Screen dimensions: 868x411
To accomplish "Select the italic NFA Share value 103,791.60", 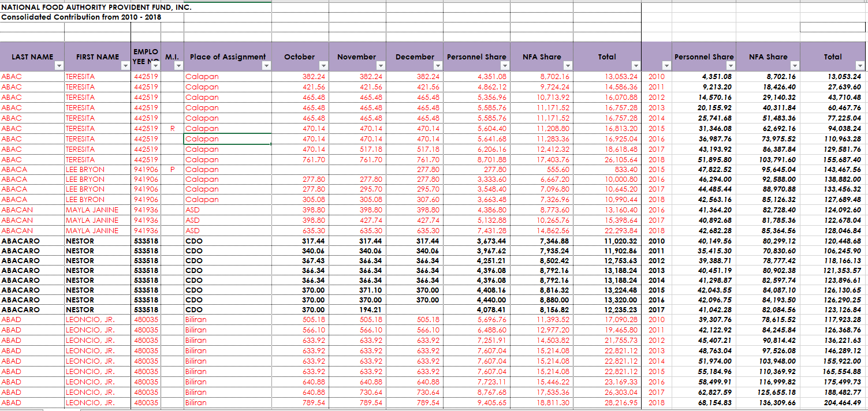I will 777,159.
